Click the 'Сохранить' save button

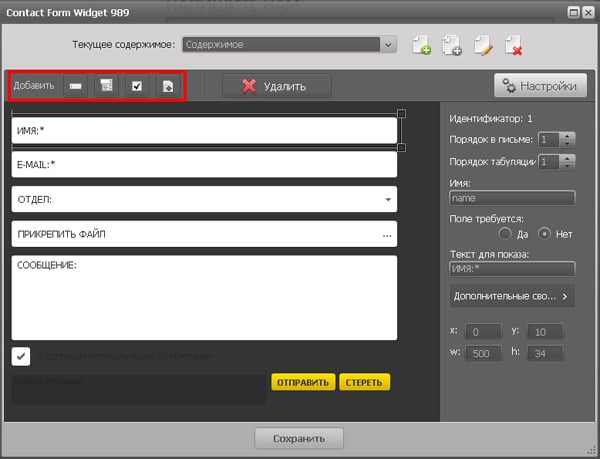(x=299, y=438)
